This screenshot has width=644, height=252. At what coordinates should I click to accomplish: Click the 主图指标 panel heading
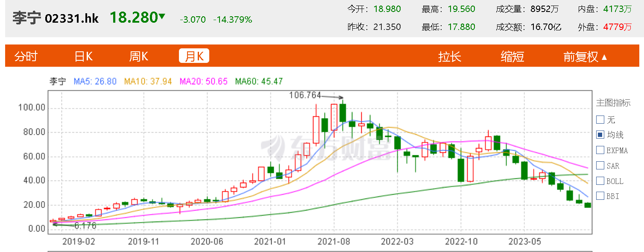pyautogui.click(x=613, y=103)
